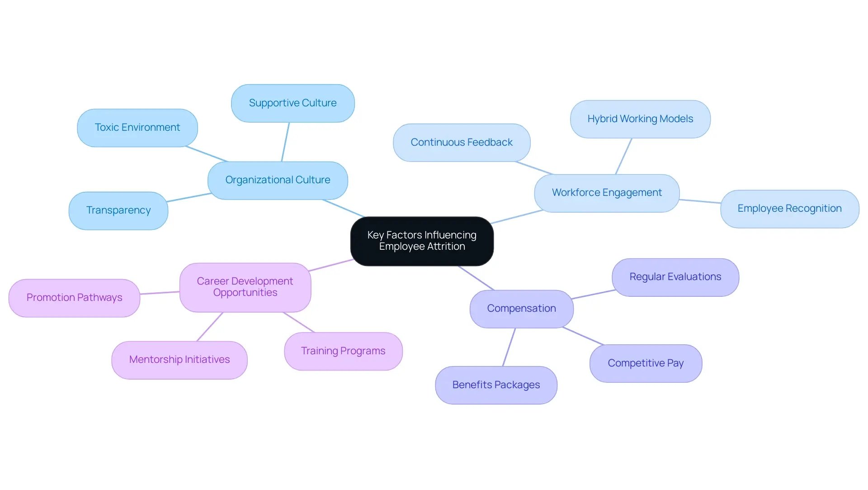
Task: Select the Mentorship Initiatives node
Action: [180, 359]
